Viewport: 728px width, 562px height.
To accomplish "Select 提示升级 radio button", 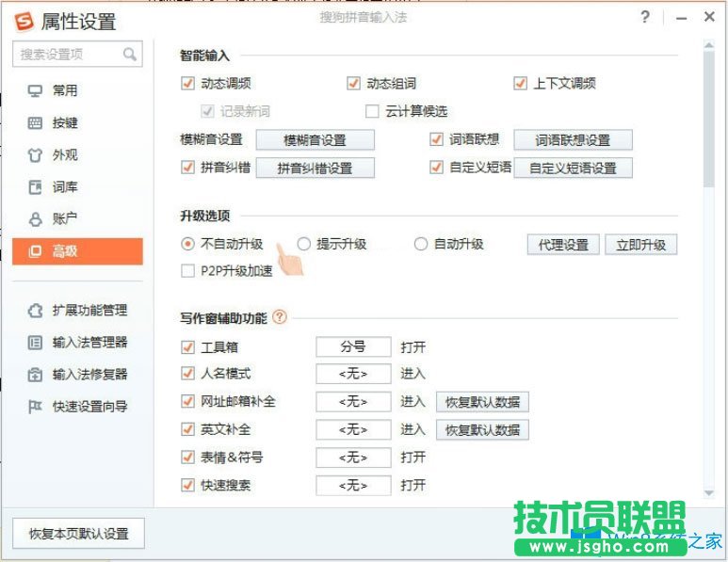I will point(303,244).
